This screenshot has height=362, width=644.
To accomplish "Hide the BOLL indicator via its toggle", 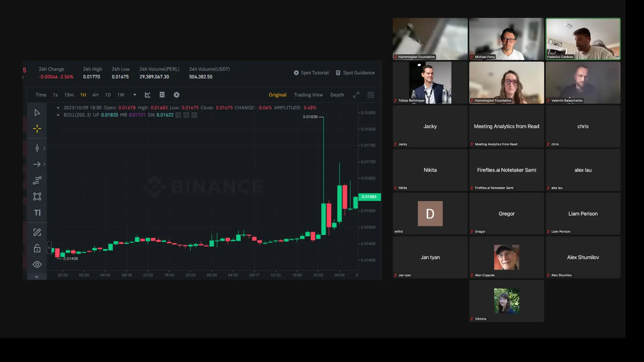I will pyautogui.click(x=178, y=115).
